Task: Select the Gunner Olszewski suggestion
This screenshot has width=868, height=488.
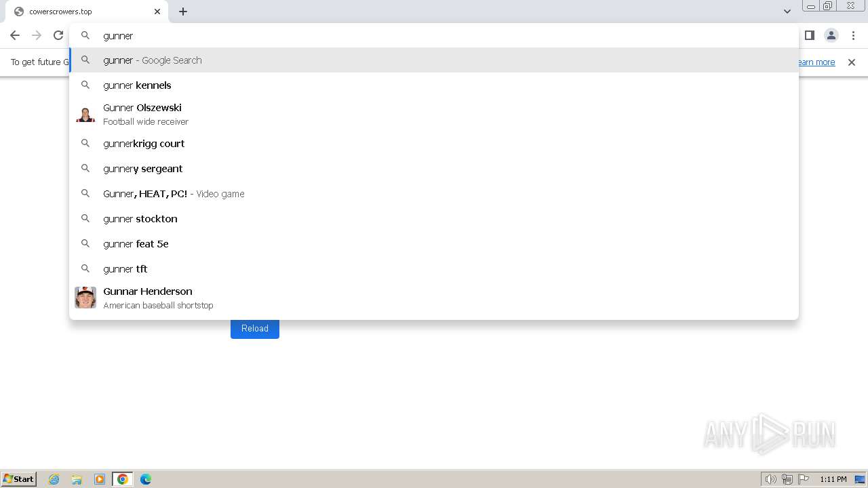Action: (x=434, y=115)
